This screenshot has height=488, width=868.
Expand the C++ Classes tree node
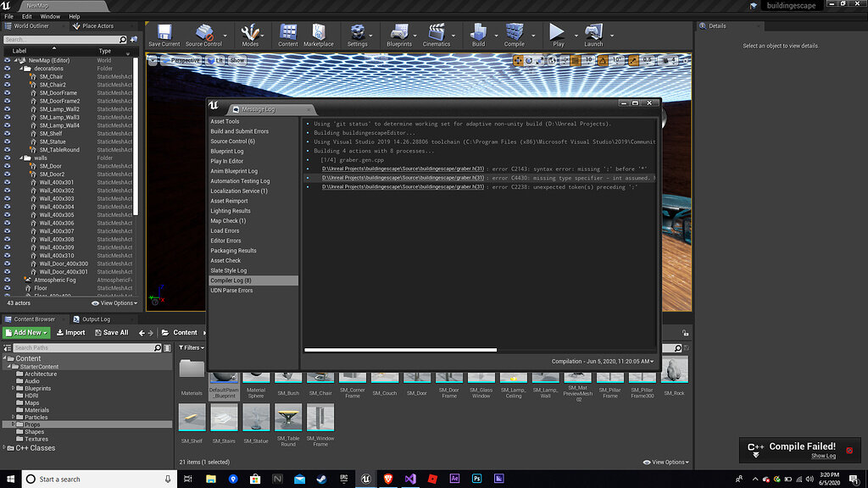pos(4,448)
